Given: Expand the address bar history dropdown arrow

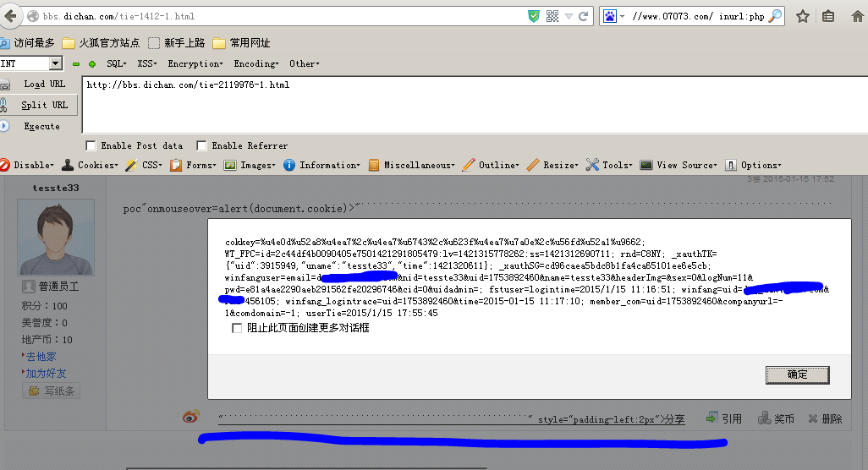Looking at the screenshot, I should 569,17.
